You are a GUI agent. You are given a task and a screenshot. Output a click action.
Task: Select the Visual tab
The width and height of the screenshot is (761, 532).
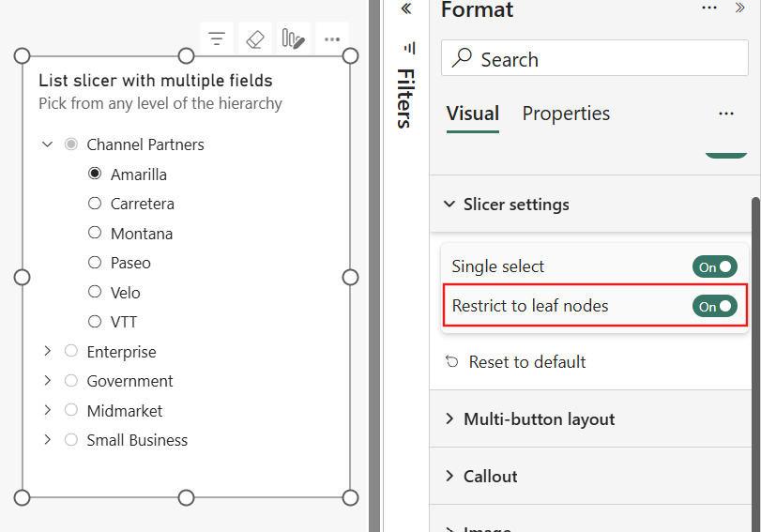[x=473, y=114]
